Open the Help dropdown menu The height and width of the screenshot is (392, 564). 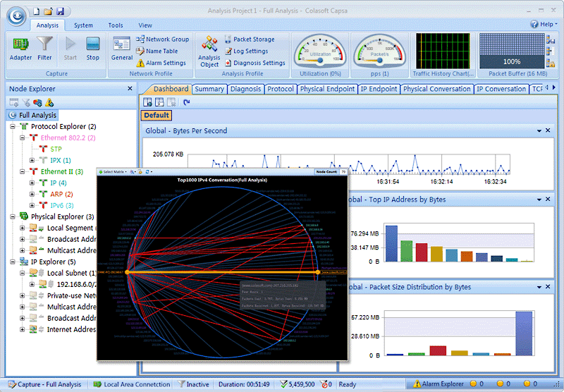pos(545,24)
